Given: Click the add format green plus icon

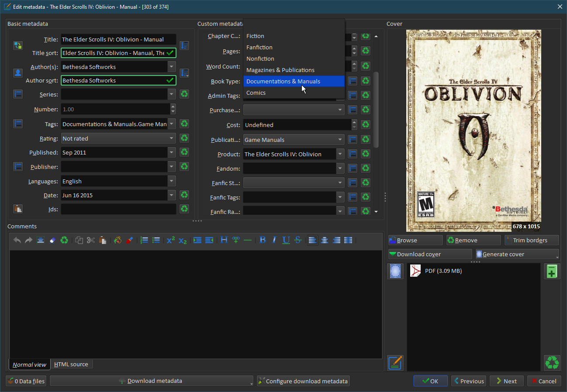Looking at the screenshot, I should point(552,271).
